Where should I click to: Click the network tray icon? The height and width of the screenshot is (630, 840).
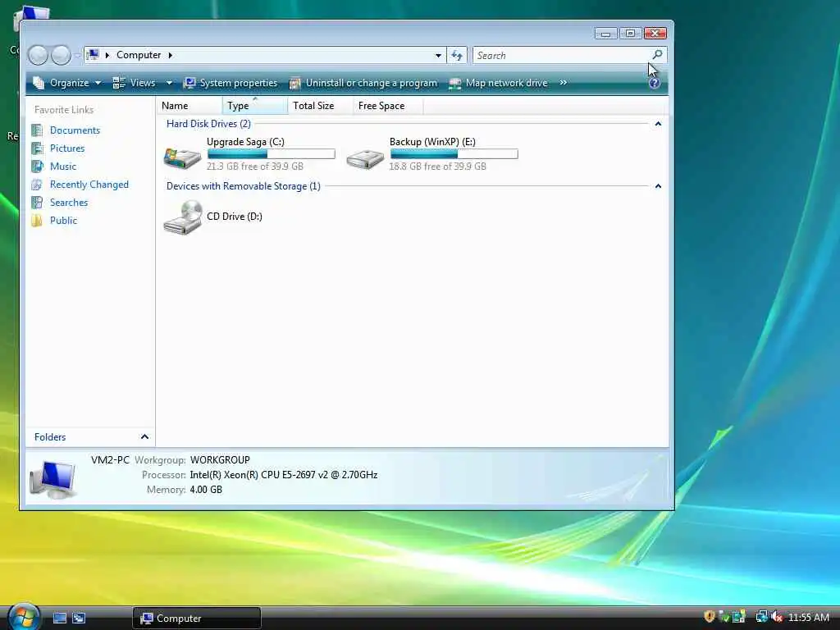(761, 617)
